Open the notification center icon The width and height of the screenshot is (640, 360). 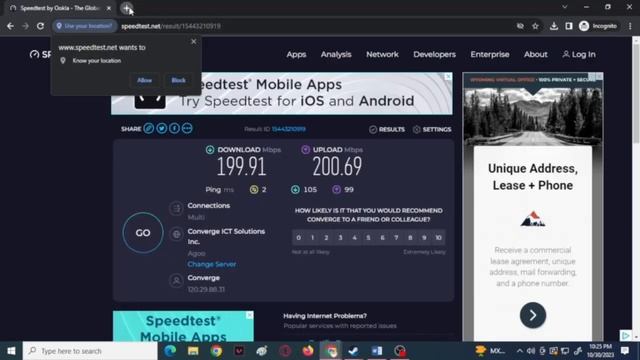pyautogui.click(x=624, y=351)
